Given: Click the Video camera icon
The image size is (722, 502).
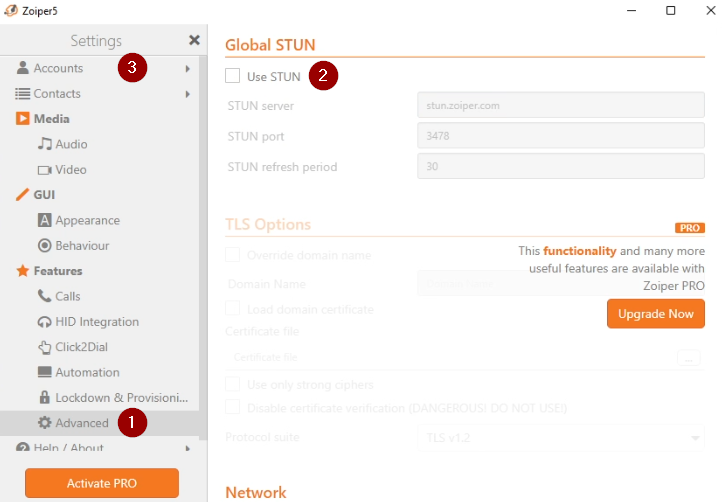Looking at the screenshot, I should 45,170.
